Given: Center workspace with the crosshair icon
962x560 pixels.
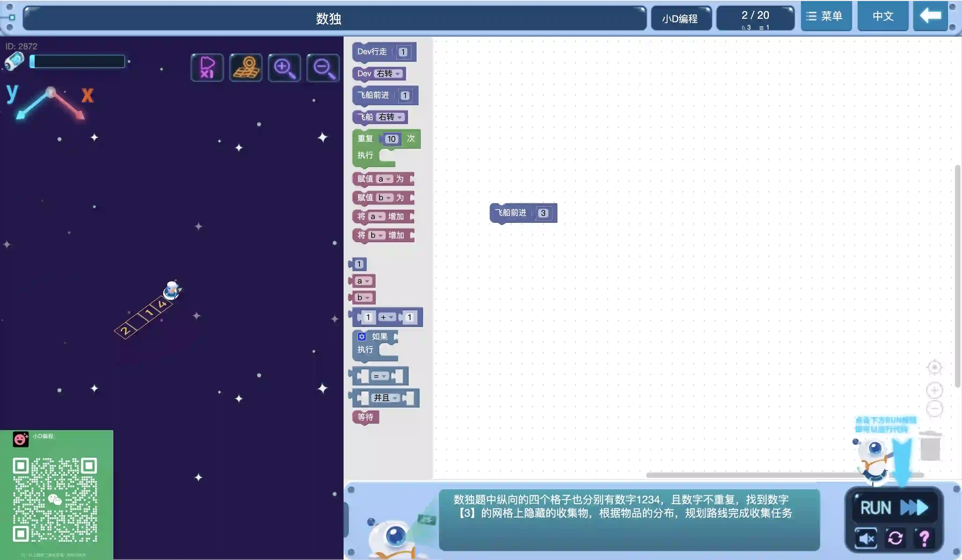Looking at the screenshot, I should pyautogui.click(x=934, y=367).
